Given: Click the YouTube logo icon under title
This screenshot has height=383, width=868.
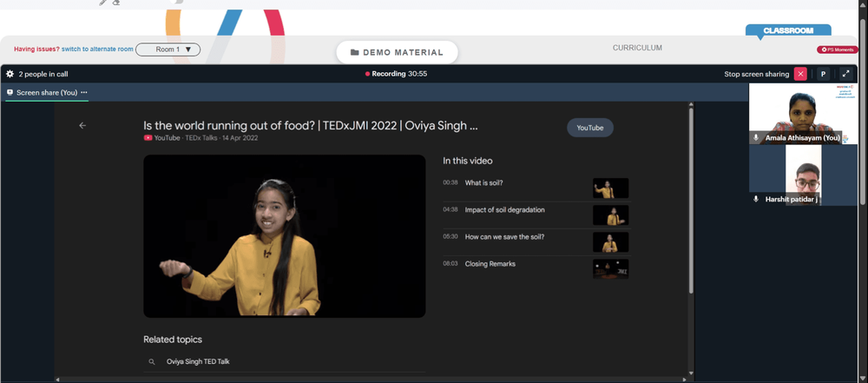Looking at the screenshot, I should pos(148,138).
